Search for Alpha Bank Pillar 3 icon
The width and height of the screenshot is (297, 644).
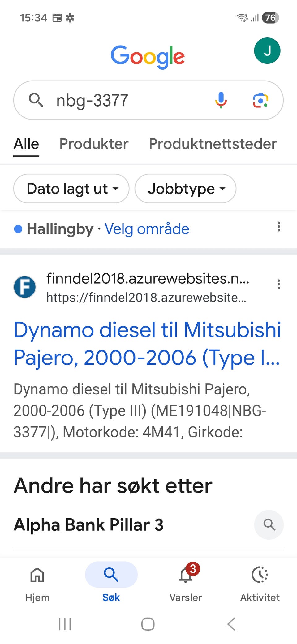point(269,525)
